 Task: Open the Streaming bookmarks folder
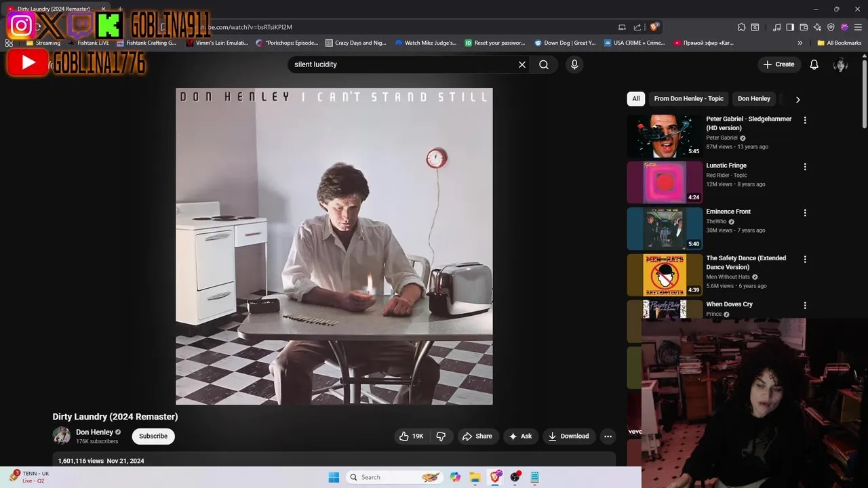click(x=43, y=43)
